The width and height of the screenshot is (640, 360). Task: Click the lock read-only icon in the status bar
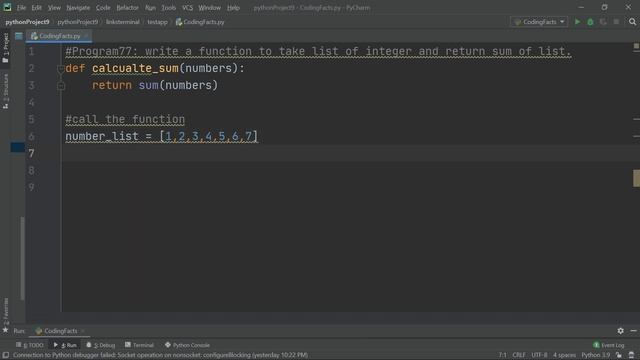click(x=619, y=355)
